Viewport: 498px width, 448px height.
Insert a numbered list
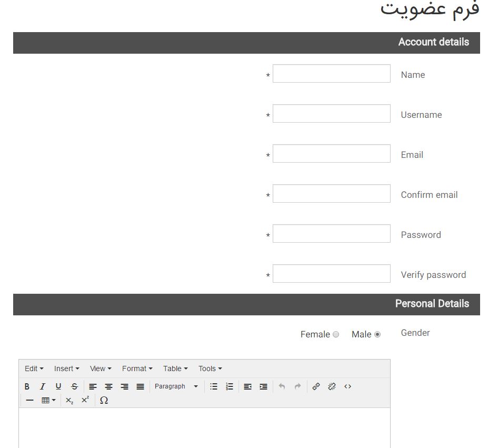pos(230,386)
